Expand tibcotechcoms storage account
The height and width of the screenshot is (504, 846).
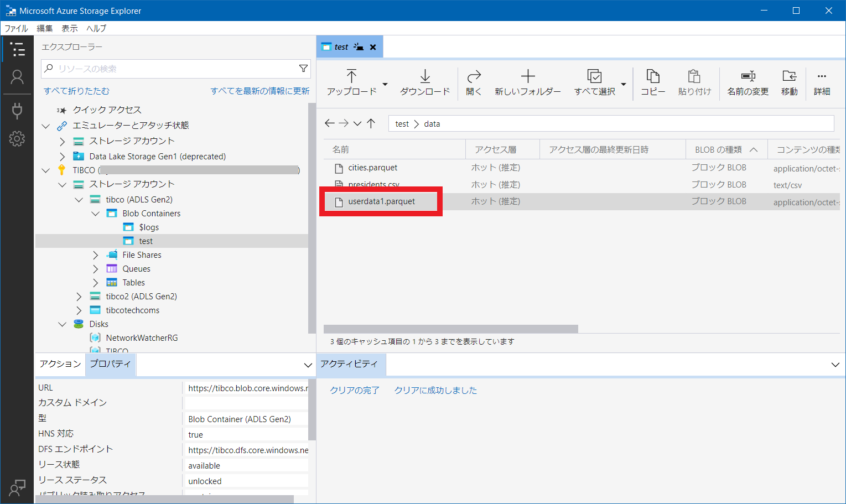click(x=79, y=310)
